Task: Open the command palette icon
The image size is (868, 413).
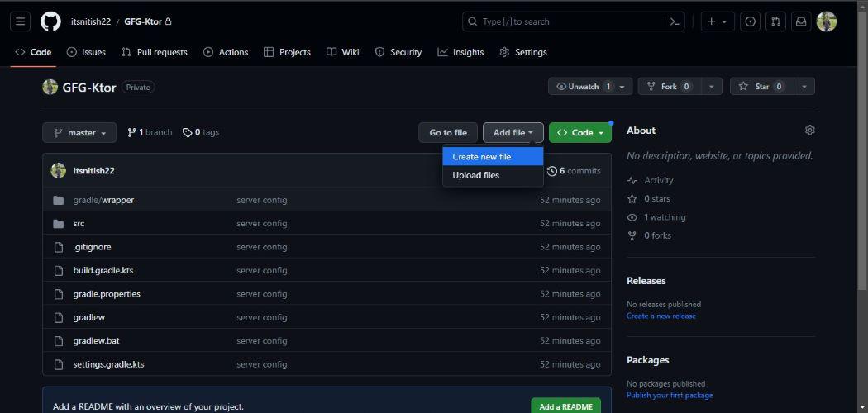Action: click(675, 21)
